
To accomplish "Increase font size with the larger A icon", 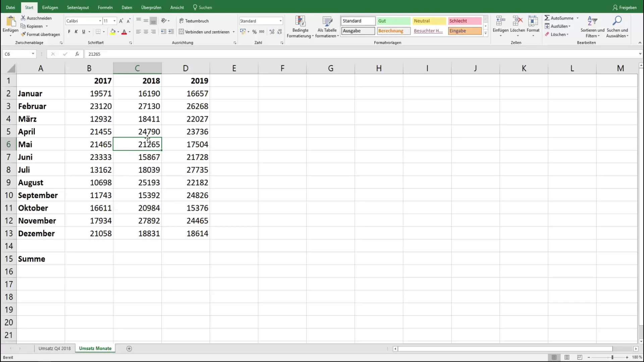I will (x=121, y=21).
